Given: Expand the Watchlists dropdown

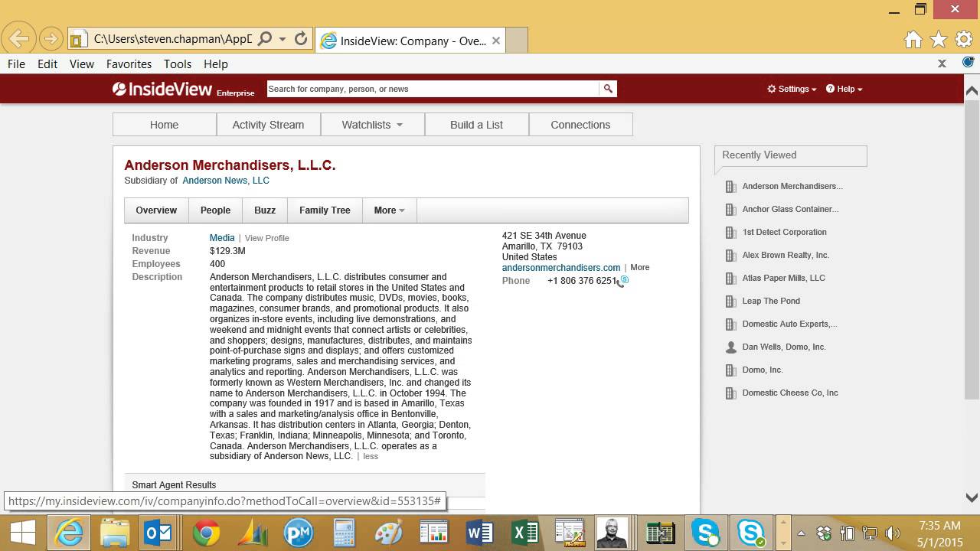Looking at the screenshot, I should pyautogui.click(x=373, y=125).
